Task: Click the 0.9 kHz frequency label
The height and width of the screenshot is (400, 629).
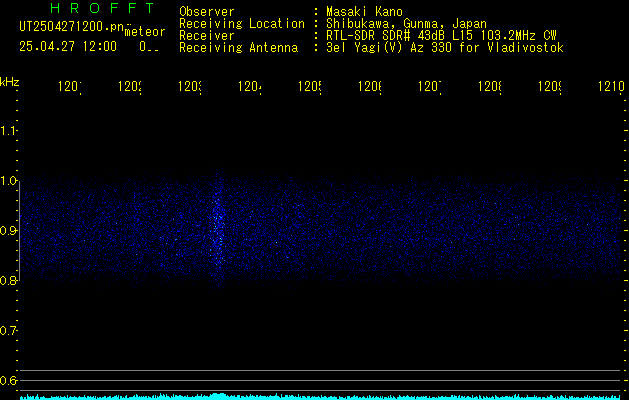Action: (8, 231)
